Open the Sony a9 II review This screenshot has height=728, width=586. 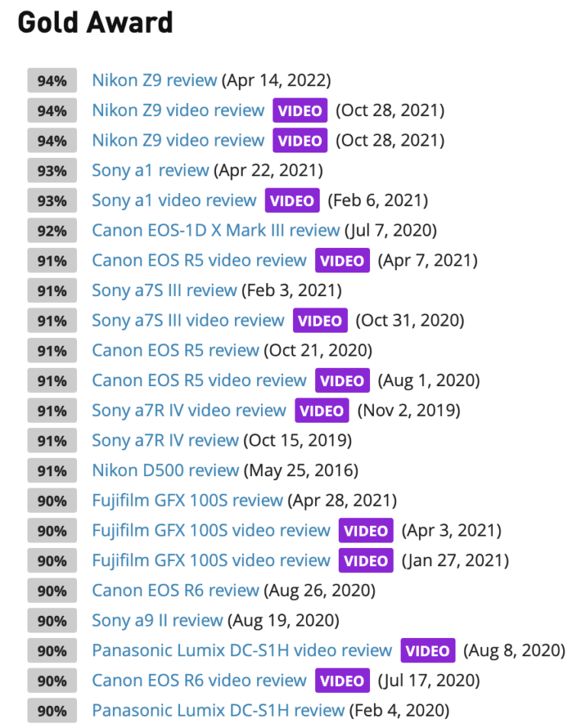tap(157, 620)
